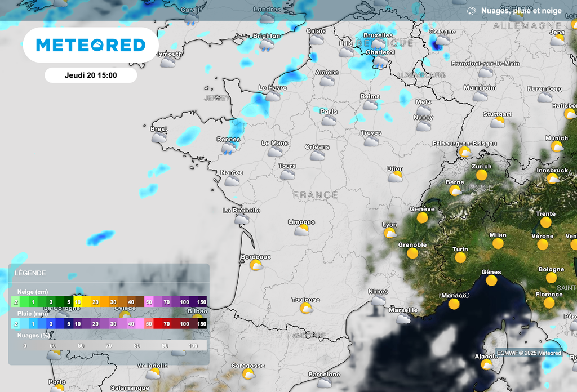Select the rain icon above Brighton
Screen dimensions: 577x392
tap(268, 44)
